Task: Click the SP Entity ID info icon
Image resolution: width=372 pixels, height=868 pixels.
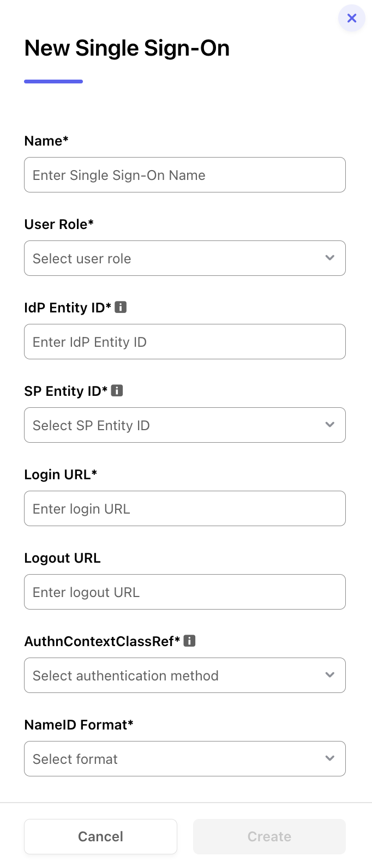Action: click(x=117, y=390)
